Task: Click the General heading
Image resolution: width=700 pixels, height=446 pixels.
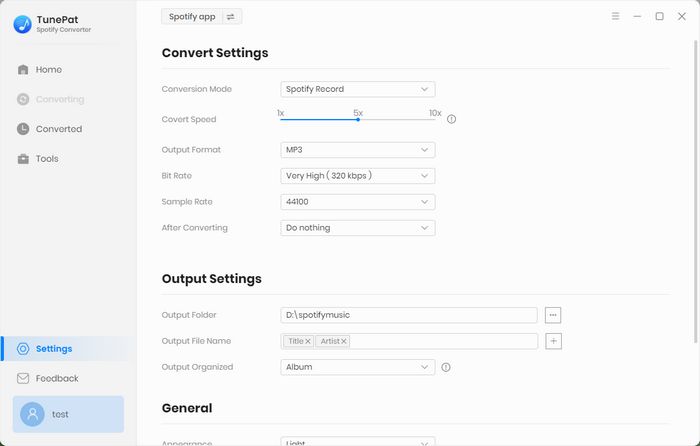Action: (x=187, y=408)
